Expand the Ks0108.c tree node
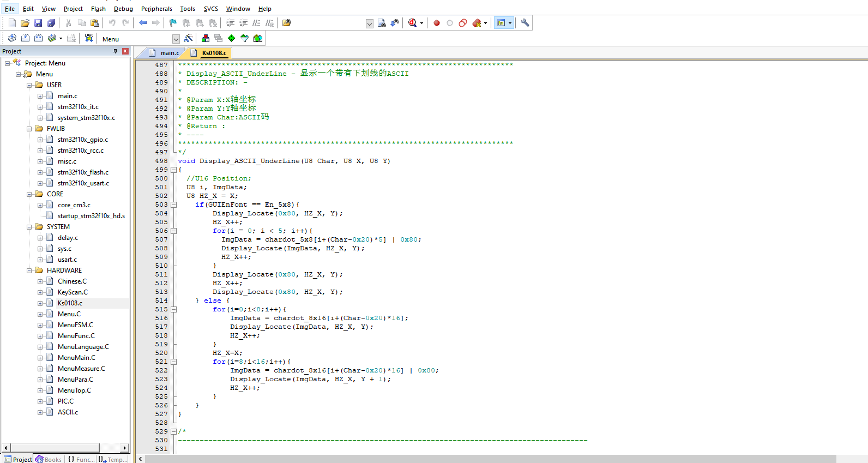868x463 pixels. click(x=40, y=303)
